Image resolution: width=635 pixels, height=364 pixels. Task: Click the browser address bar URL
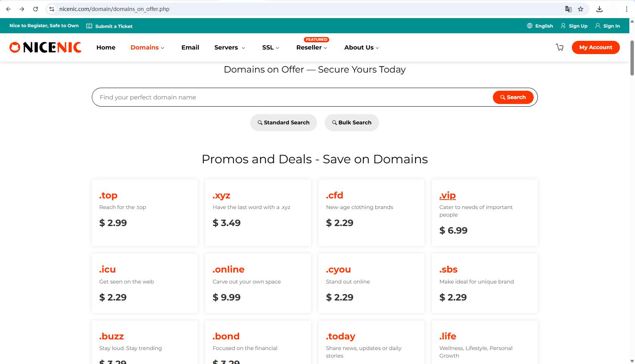pos(114,9)
